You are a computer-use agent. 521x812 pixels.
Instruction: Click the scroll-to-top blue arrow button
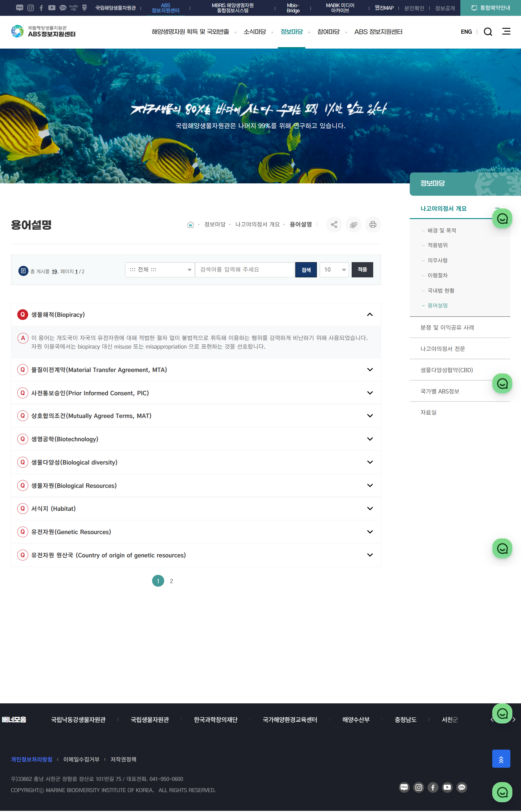[x=501, y=759]
